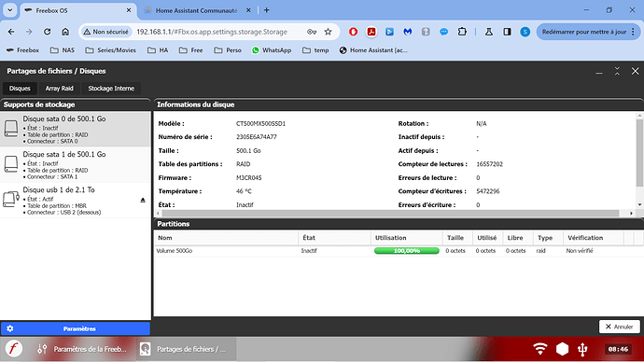The height and width of the screenshot is (362, 644).
Task: Click the browser back arrow
Action: pyautogui.click(x=11, y=32)
